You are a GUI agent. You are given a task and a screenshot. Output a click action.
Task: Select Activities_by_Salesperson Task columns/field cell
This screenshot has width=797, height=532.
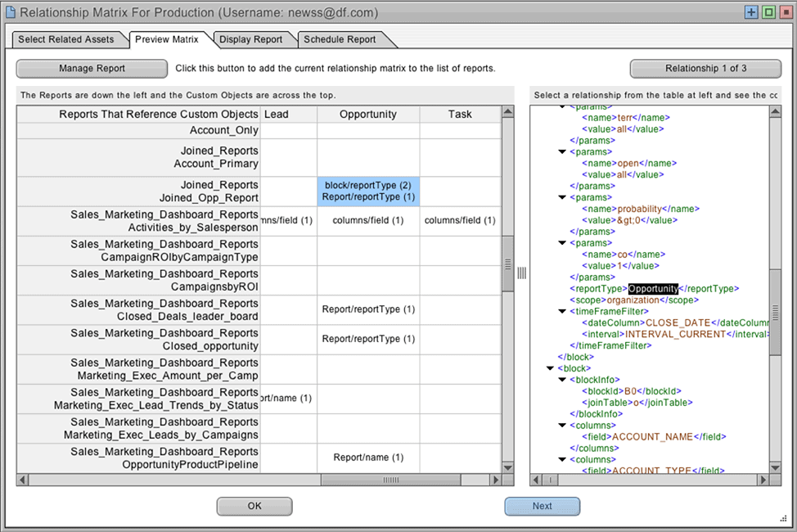coord(460,221)
